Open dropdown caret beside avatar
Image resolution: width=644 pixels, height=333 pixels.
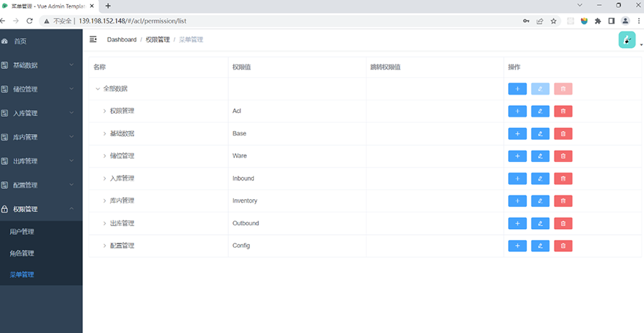point(641,45)
